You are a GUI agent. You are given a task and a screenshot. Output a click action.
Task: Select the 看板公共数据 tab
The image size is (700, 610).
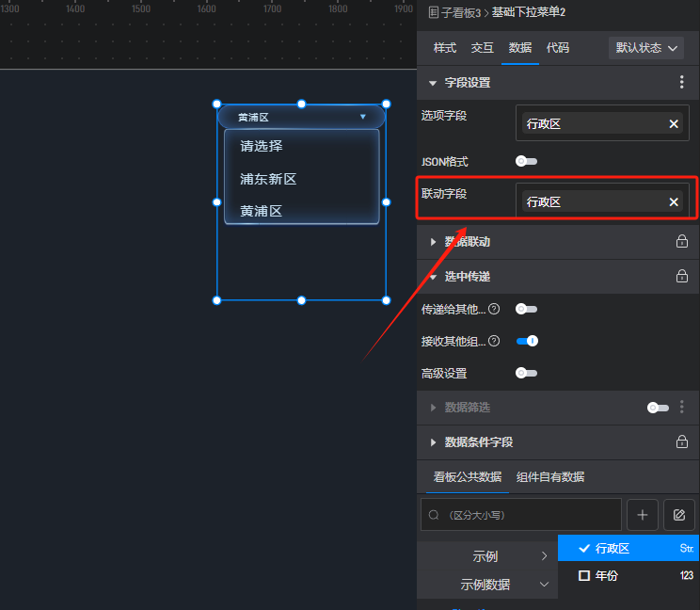click(x=468, y=476)
